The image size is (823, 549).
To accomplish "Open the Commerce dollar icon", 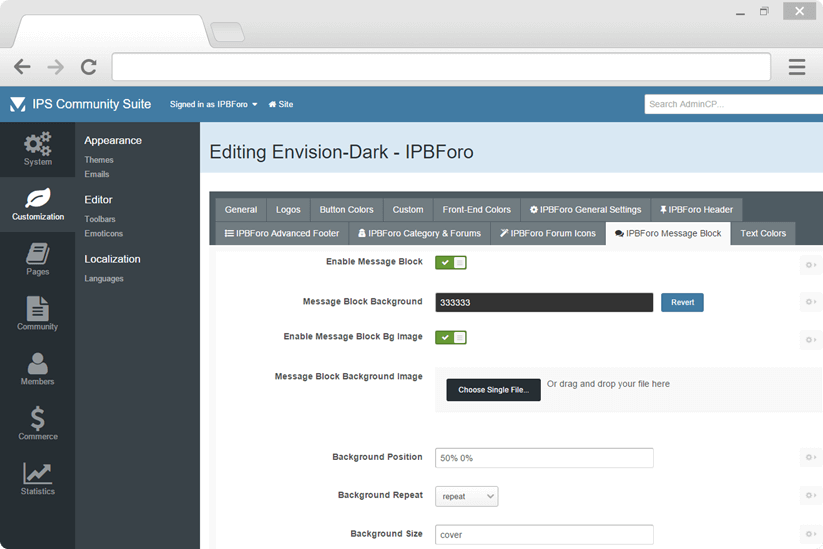I will tap(37, 418).
